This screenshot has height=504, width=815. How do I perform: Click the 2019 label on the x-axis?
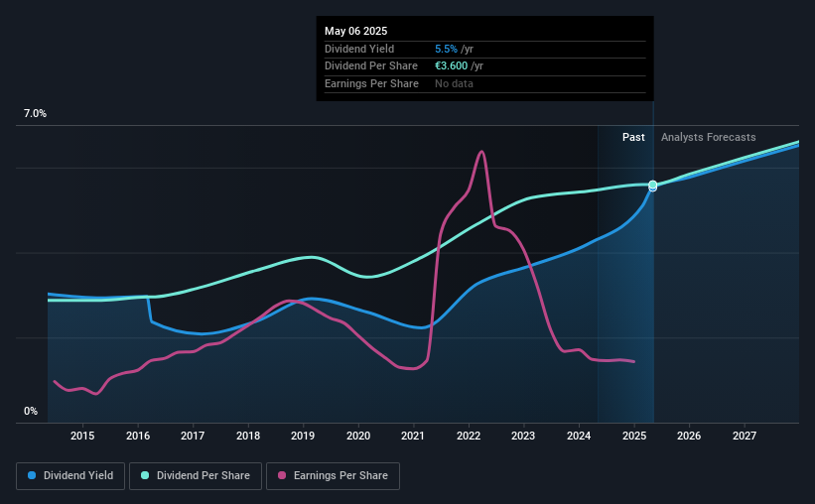point(303,436)
